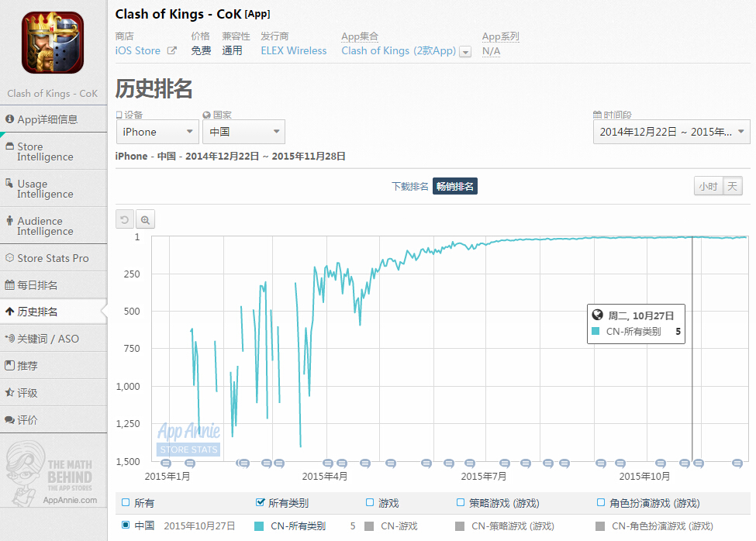The height and width of the screenshot is (541, 756).
Task: Switch chart granularity to 小时
Action: pos(708,187)
